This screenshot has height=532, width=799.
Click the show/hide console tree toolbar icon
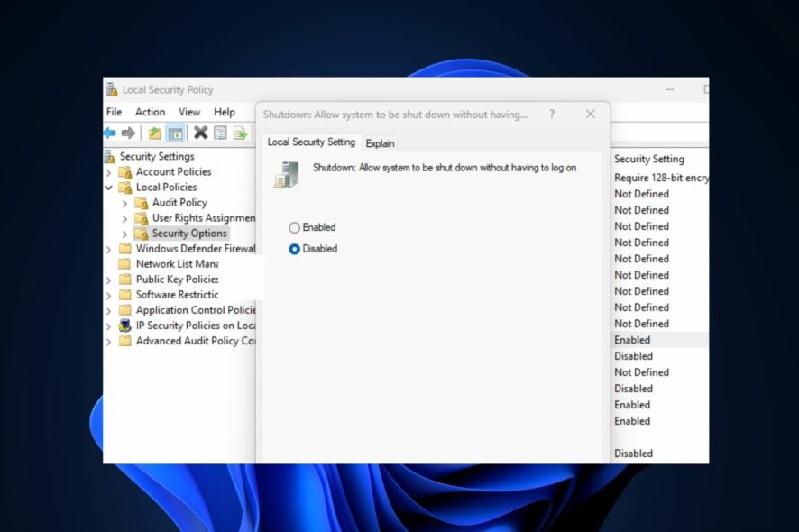pos(175,133)
